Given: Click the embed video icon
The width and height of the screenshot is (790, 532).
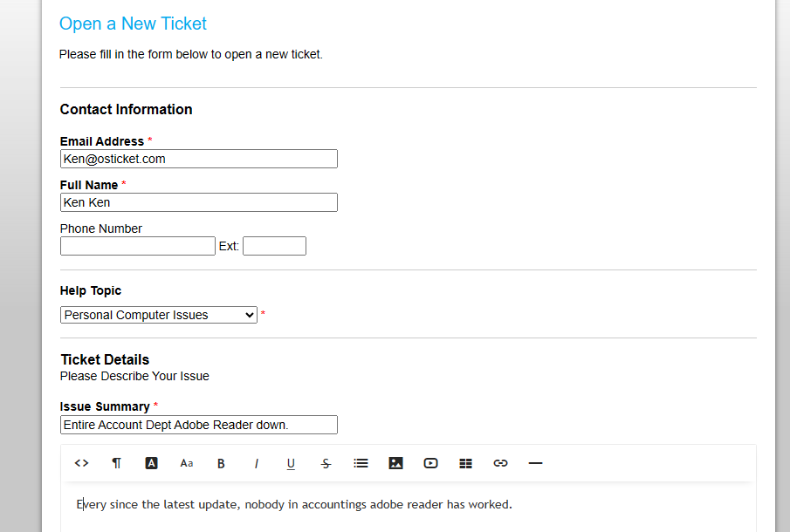Looking at the screenshot, I should tap(430, 463).
